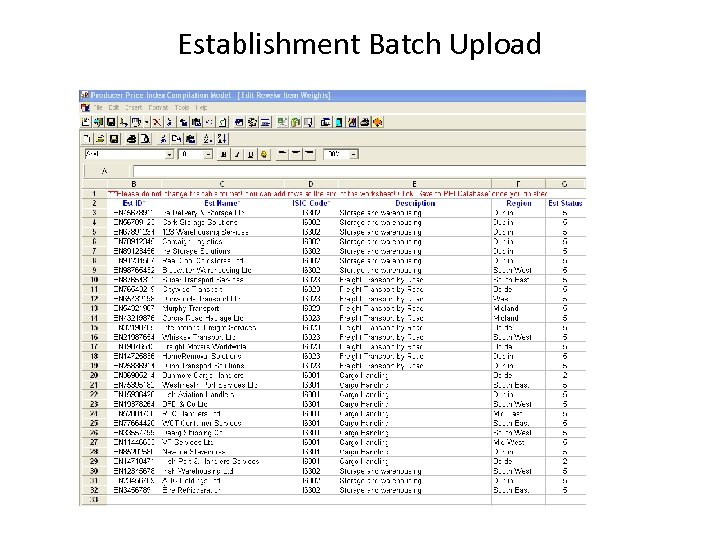The image size is (720, 540).
Task: Click the 'ISIC Code' header cell
Action: [x=311, y=203]
